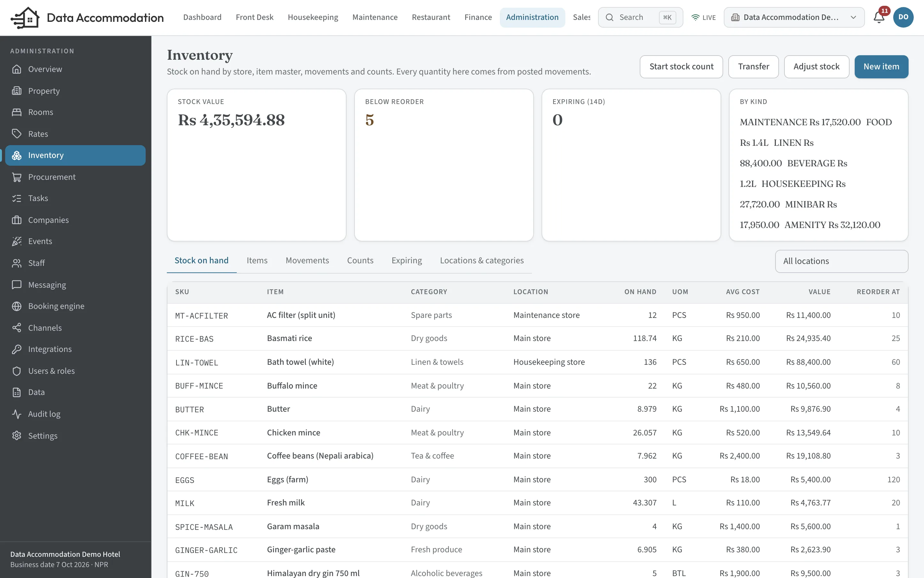Click the Data Accommodation house logo
This screenshot has height=578, width=924.
pos(25,18)
